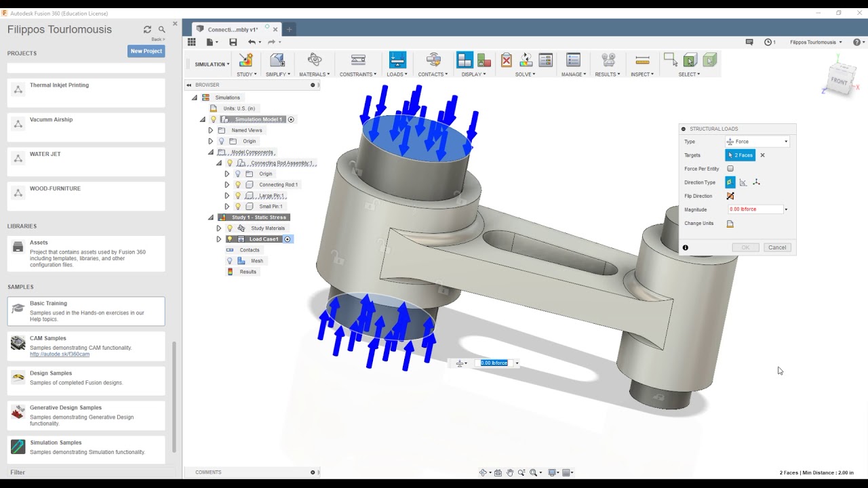Toggle Mesh visibility bulb
Viewport: 868px width, 488px height.
click(x=230, y=260)
